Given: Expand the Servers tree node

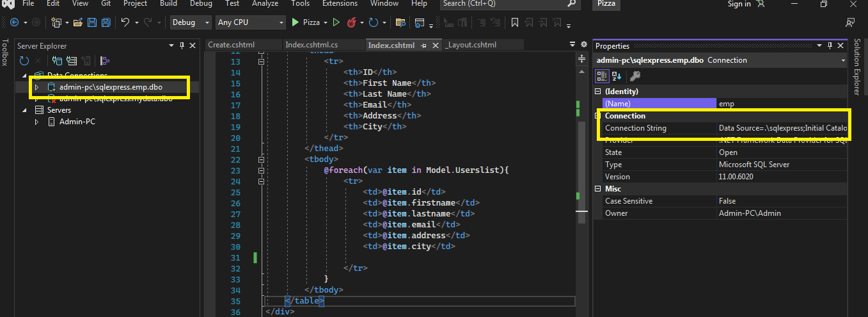Looking at the screenshot, I should click(24, 110).
